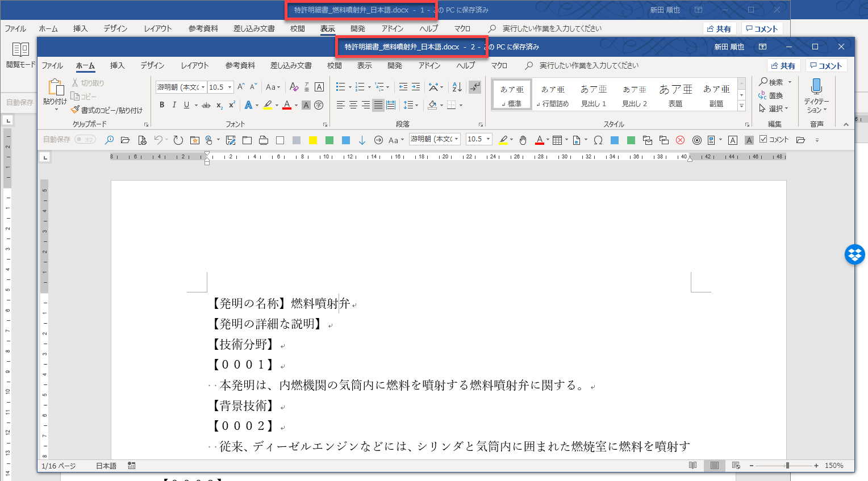Screen dimensions: 868x481
Task: Toggle the AutoSave (自動保存) switch
Action: pyautogui.click(x=85, y=140)
